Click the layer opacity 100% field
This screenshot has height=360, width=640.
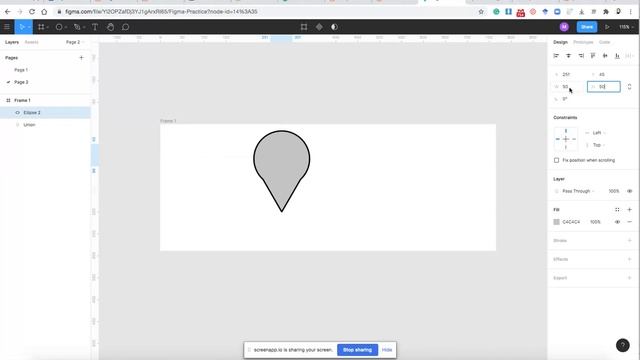[x=614, y=191]
